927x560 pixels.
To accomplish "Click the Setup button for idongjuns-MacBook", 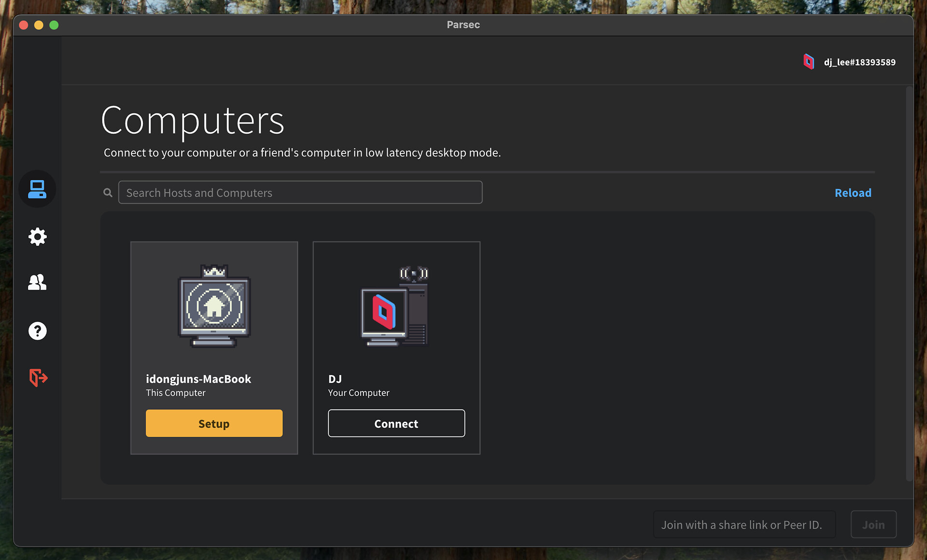I will [x=214, y=423].
